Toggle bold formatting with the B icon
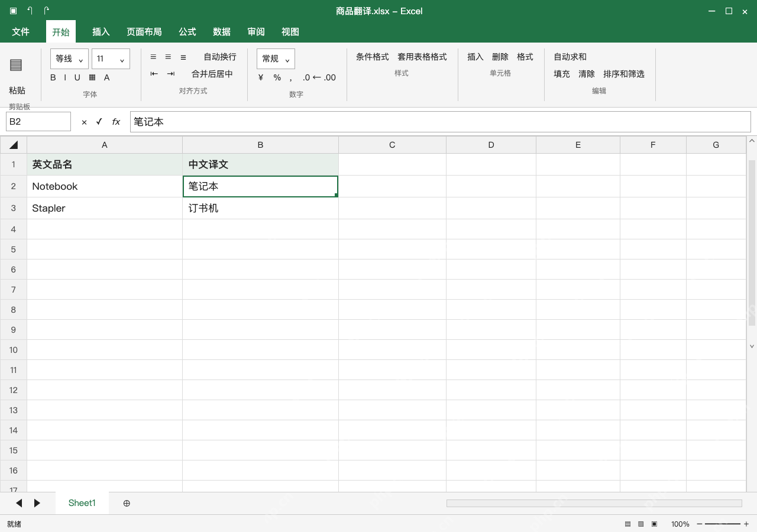Image resolution: width=757 pixels, height=532 pixels. (53, 77)
